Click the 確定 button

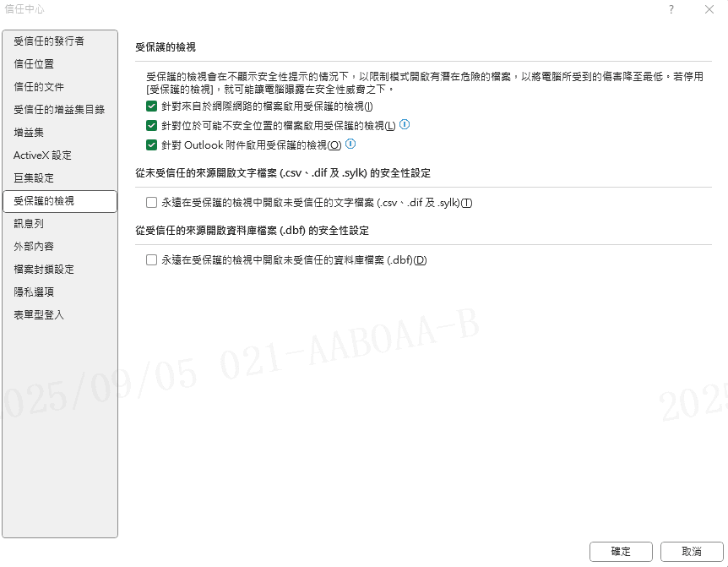point(620,551)
